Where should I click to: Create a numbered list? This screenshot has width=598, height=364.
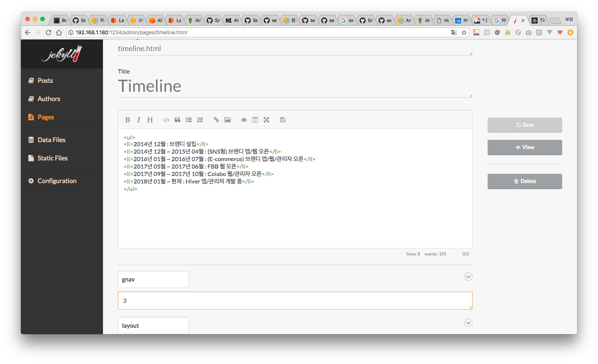(x=200, y=120)
